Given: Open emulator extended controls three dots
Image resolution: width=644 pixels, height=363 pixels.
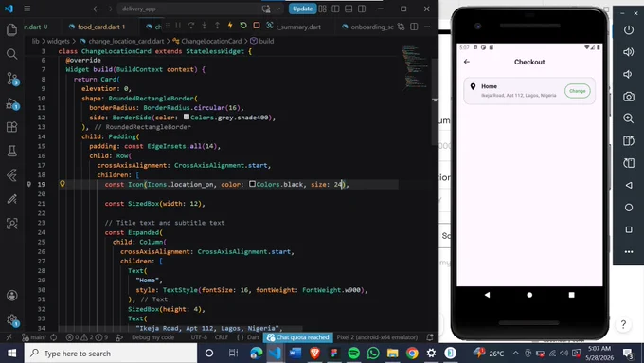Looking at the screenshot, I should (629, 251).
